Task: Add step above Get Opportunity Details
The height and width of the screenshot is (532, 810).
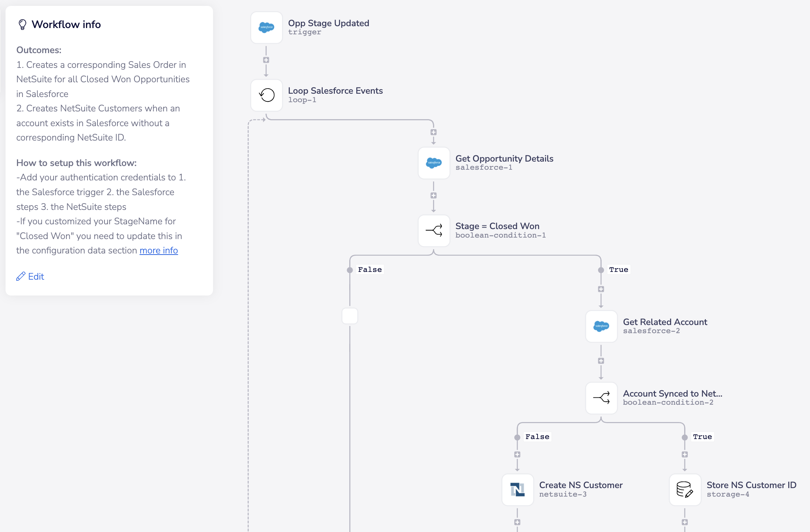Action: [433, 132]
